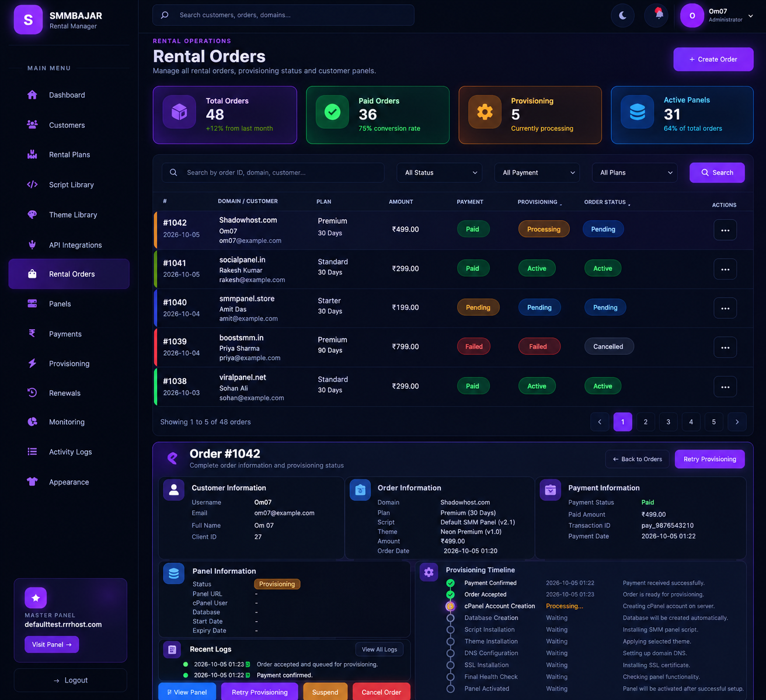Viewport: 766px width, 700px height.
Task: Click the Total Orders cube icon
Action: [x=179, y=112]
